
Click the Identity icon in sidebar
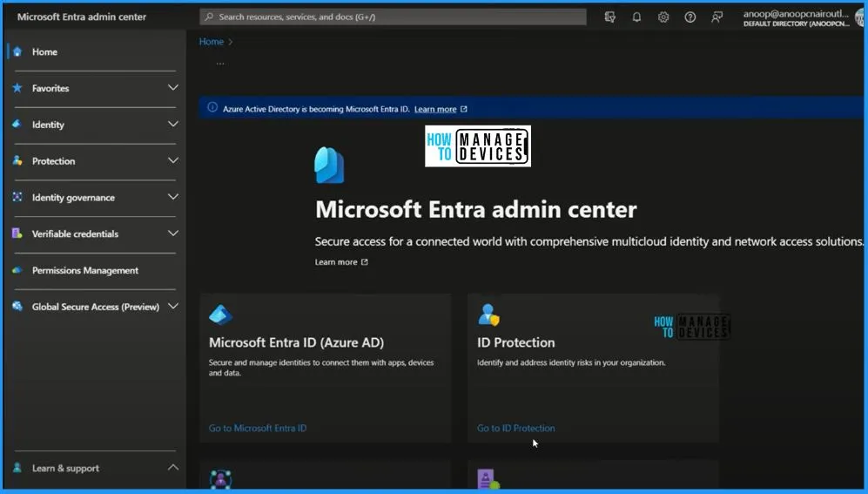click(17, 125)
